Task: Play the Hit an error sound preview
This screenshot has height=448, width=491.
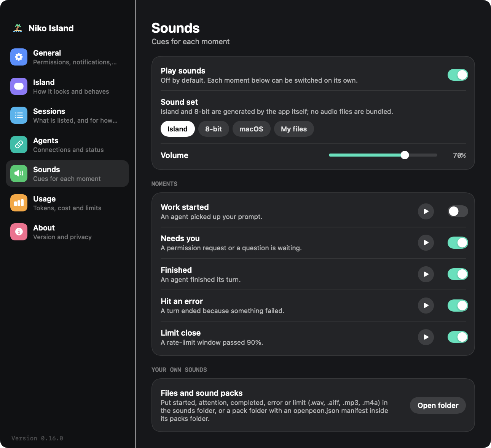Action: click(426, 306)
